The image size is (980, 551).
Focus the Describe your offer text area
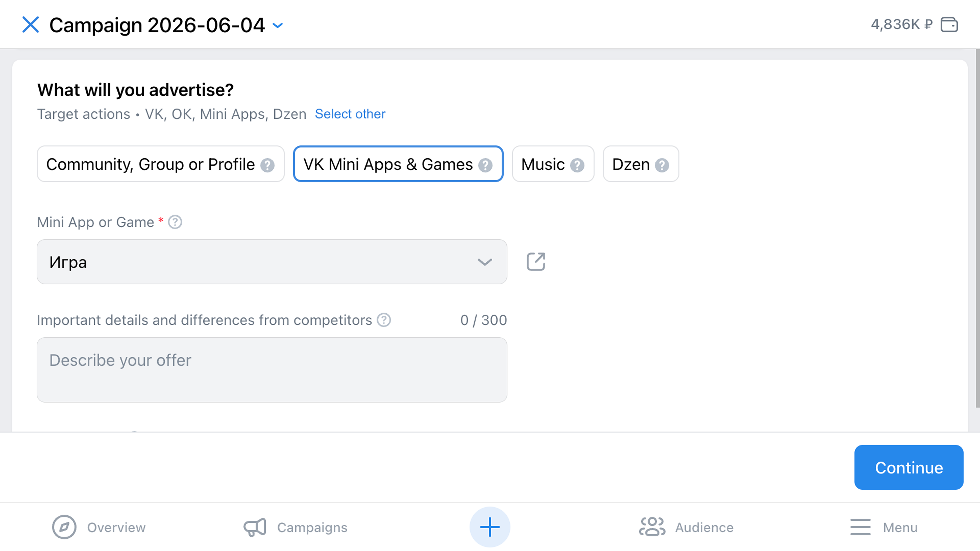[272, 370]
